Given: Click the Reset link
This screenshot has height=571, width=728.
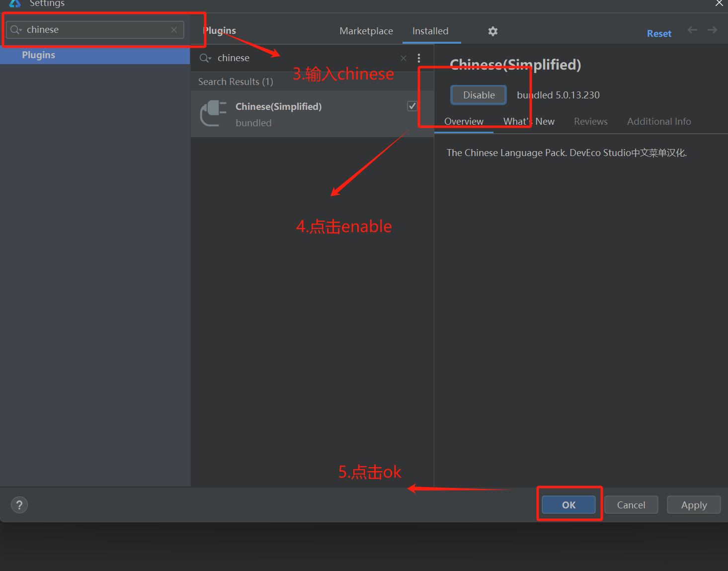Looking at the screenshot, I should coord(658,33).
